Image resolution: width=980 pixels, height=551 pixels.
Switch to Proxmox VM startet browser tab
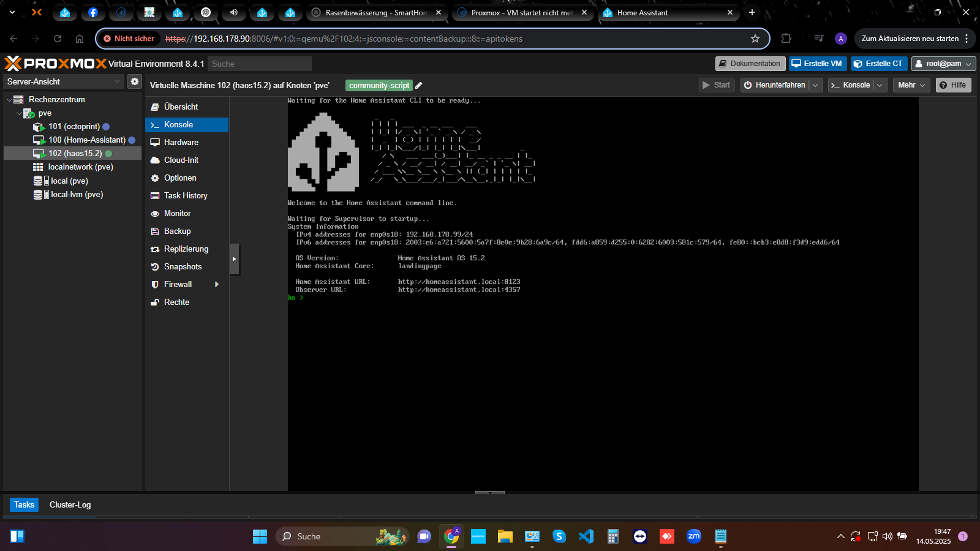pos(522,12)
